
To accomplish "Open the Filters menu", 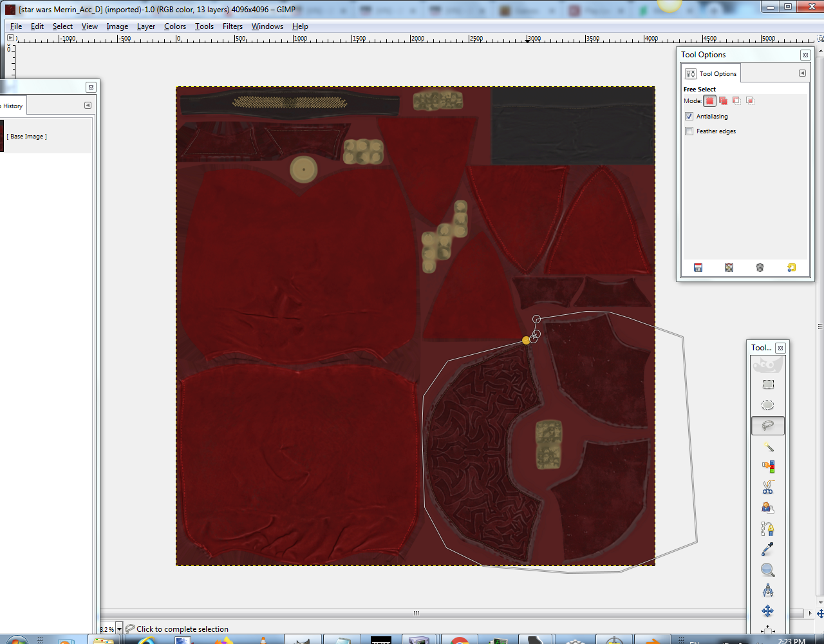I will [x=232, y=26].
